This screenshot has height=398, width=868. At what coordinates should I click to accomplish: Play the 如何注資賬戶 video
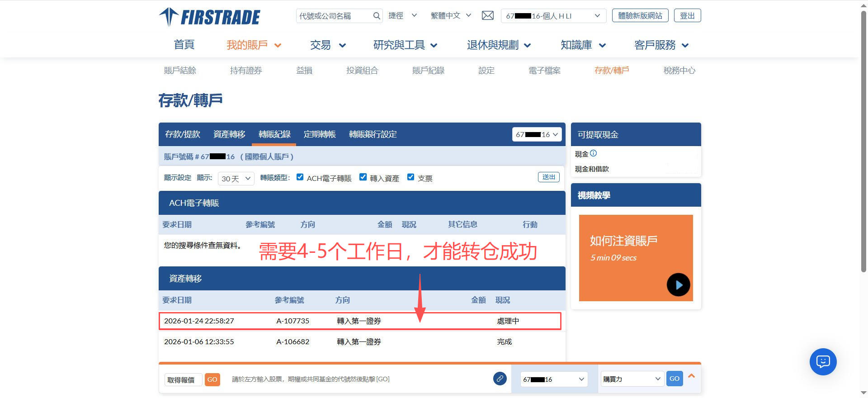678,285
